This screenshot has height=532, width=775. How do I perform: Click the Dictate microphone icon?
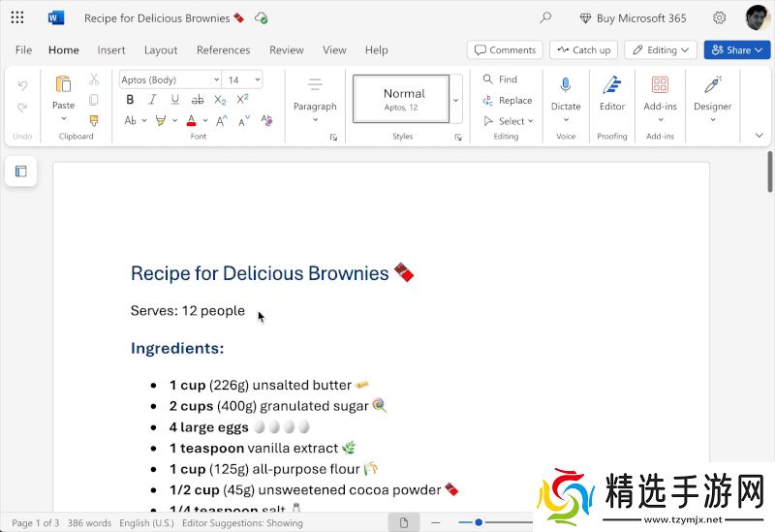566,85
